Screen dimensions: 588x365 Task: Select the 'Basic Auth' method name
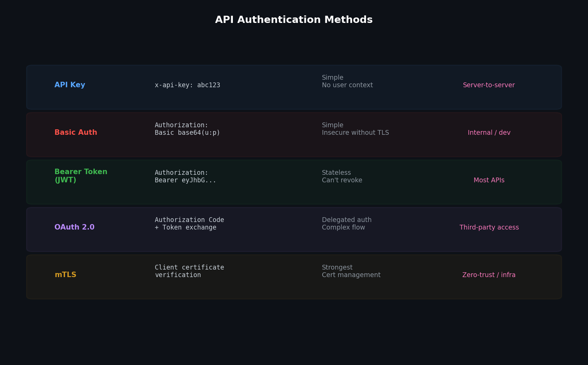(76, 132)
